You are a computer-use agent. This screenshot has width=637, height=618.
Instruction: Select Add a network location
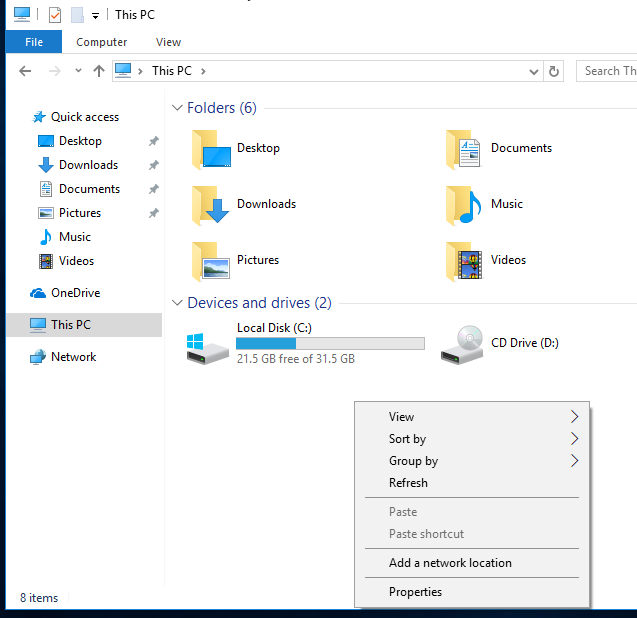tap(450, 563)
